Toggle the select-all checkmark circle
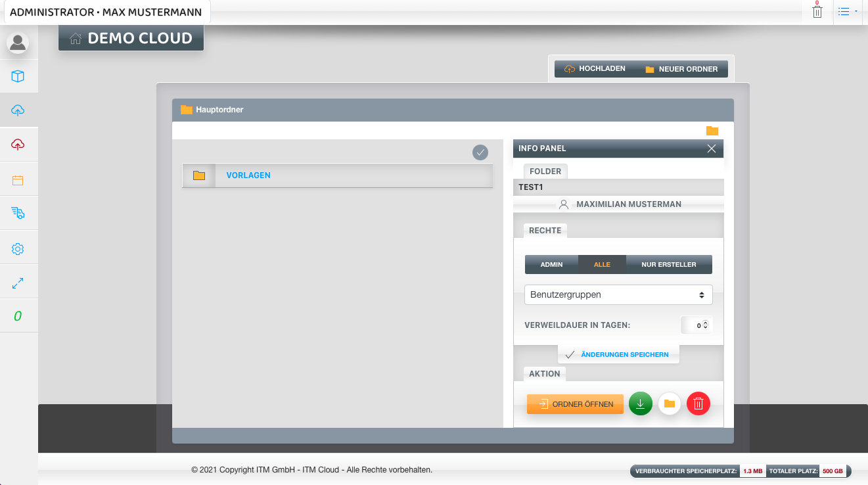This screenshot has width=868, height=485. point(480,152)
